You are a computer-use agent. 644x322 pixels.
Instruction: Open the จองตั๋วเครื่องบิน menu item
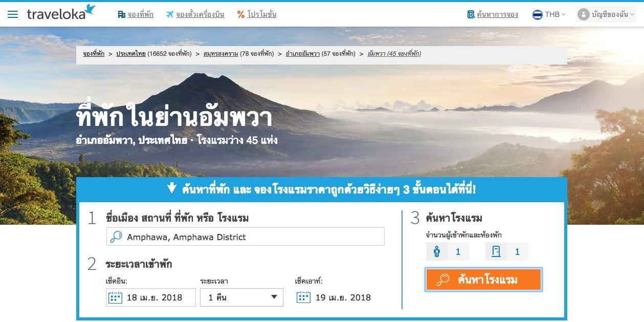200,14
